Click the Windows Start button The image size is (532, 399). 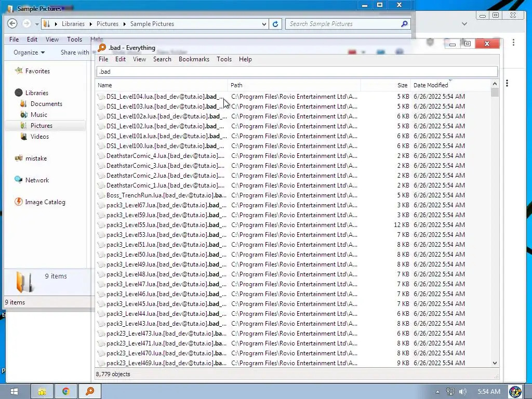point(14,392)
